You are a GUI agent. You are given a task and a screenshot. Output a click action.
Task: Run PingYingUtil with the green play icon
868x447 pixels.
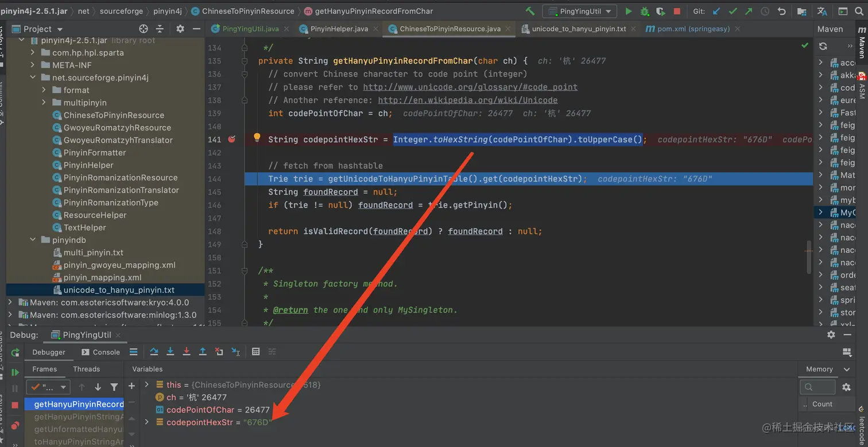coord(629,11)
